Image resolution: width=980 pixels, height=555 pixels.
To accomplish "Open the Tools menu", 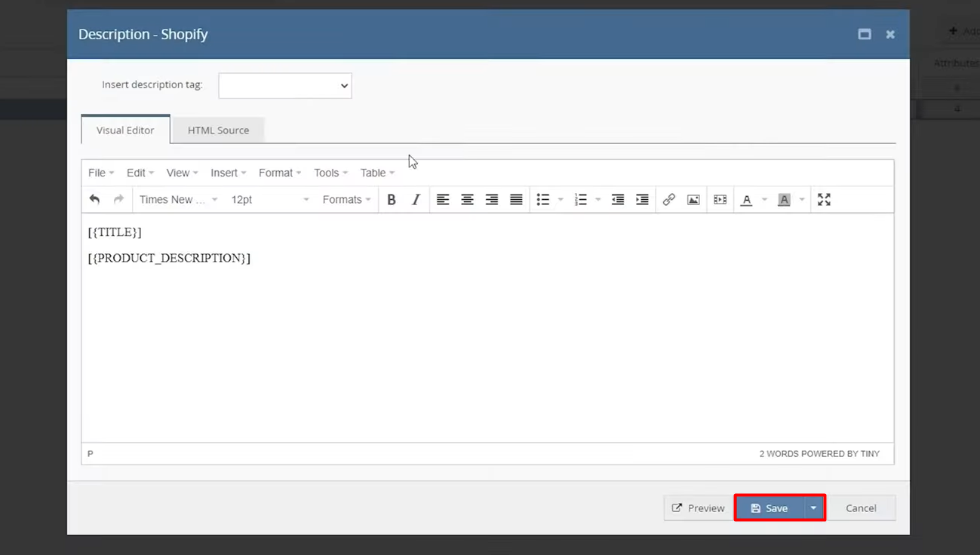I will 330,173.
